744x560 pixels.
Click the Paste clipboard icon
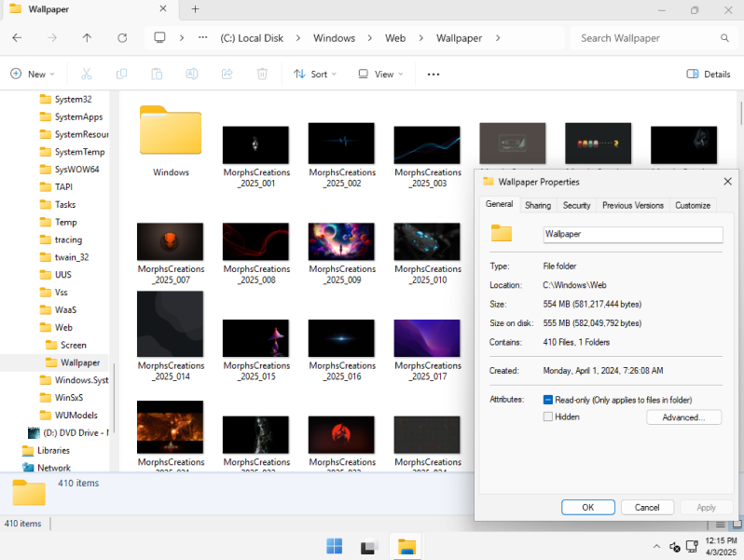pos(157,74)
